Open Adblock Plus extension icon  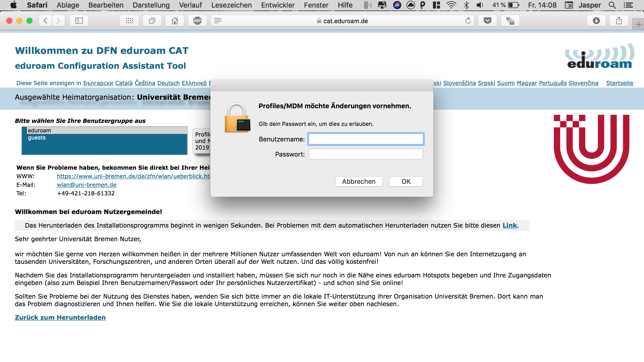pos(197,21)
